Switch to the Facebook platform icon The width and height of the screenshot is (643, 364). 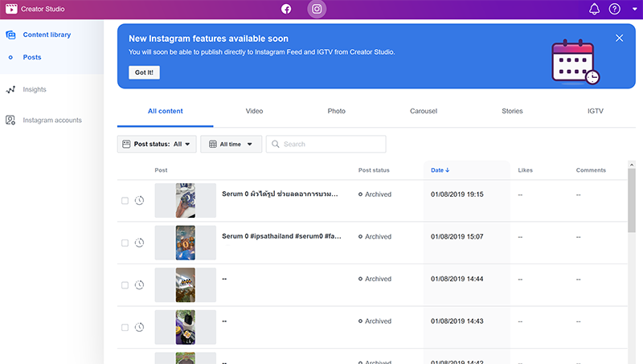pos(286,9)
